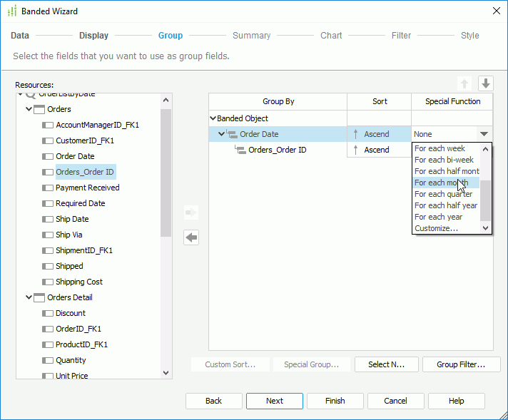Click the field icon beside AccountManagerID_FK1
508x420 pixels.
(48, 125)
